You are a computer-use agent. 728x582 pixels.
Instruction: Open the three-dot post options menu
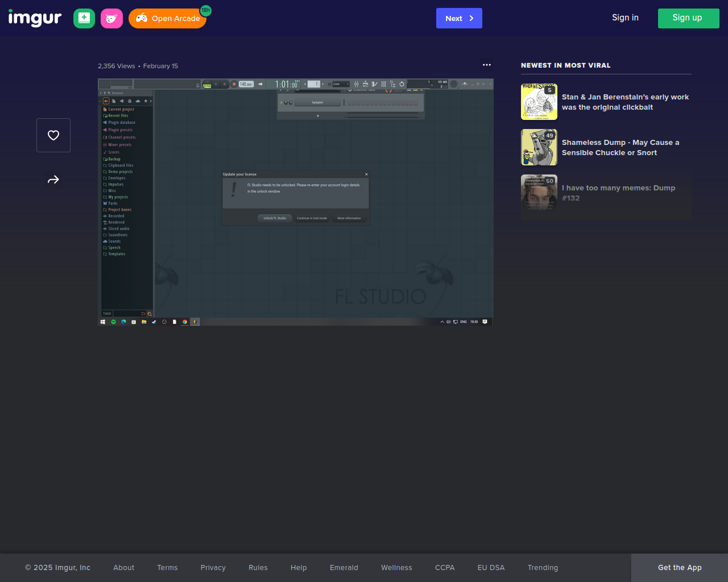coord(487,65)
